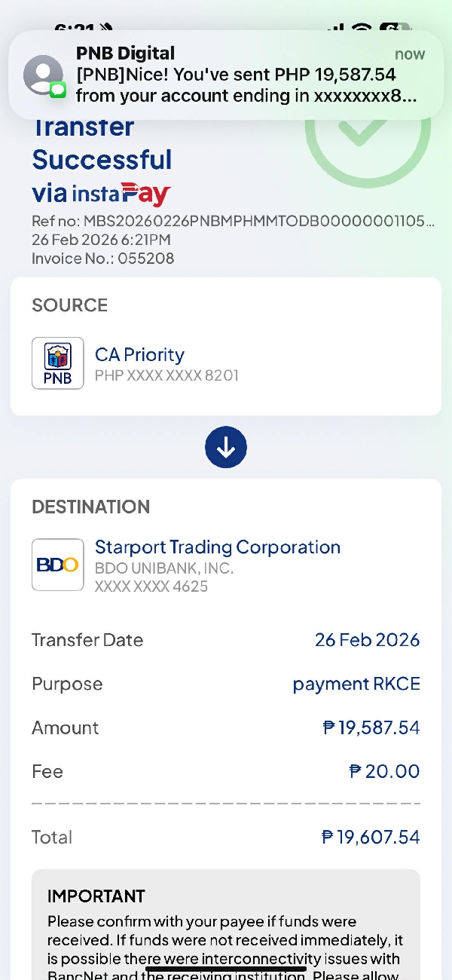Tap the BDO bank logo
Screen dimensions: 452x980
[x=58, y=565]
